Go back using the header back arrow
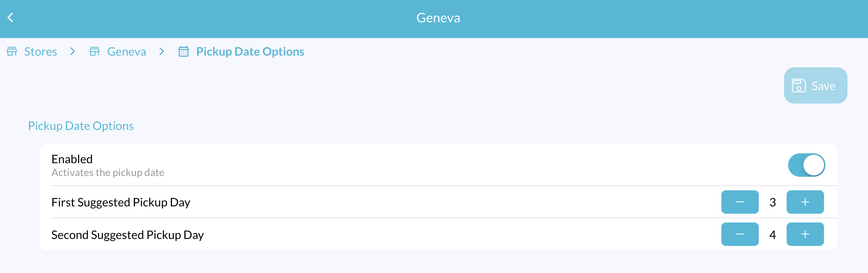Viewport: 868px width, 273px height. [x=10, y=17]
